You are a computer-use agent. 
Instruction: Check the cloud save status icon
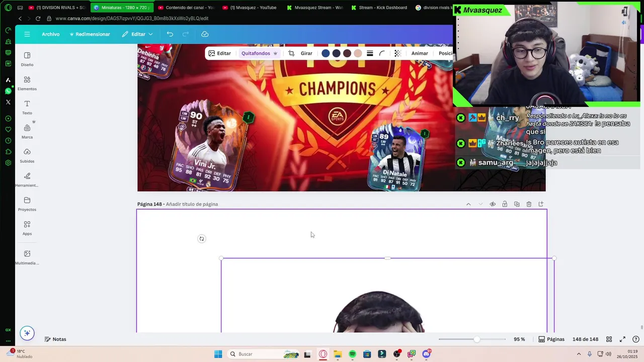pos(205,34)
